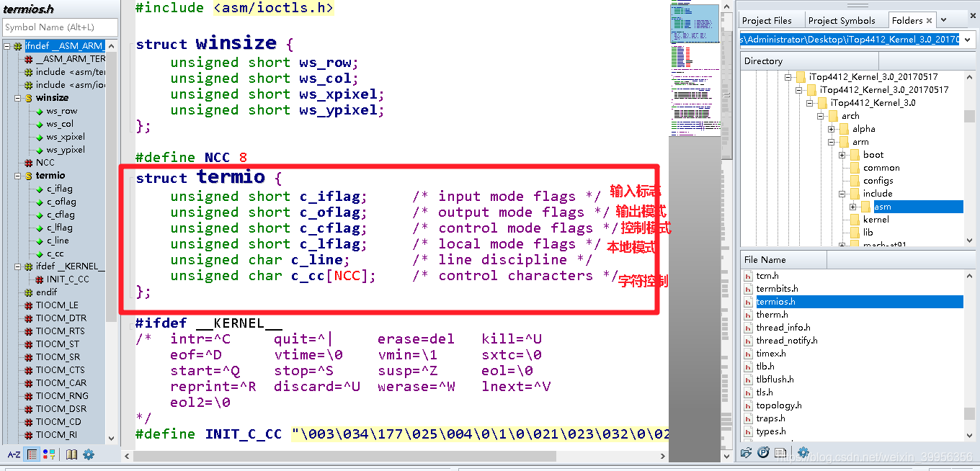Select tlbflush.h in the file list
Screen dimensions: 980x471
pyautogui.click(x=775, y=380)
